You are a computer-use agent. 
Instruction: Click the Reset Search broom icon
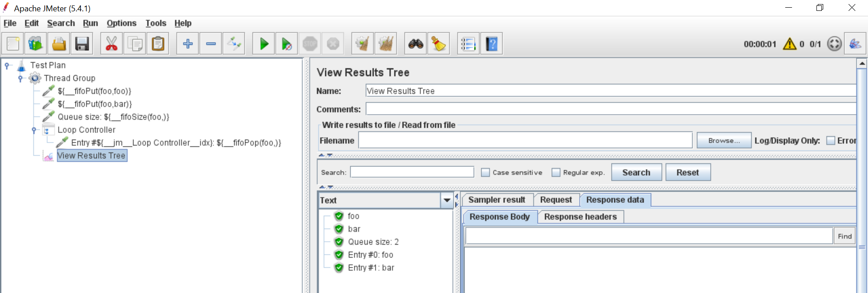point(439,44)
